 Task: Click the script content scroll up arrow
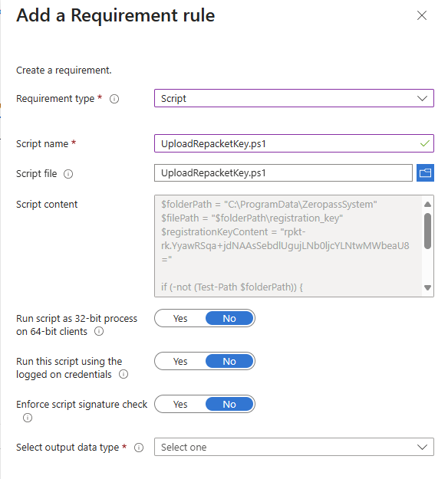pos(427,205)
